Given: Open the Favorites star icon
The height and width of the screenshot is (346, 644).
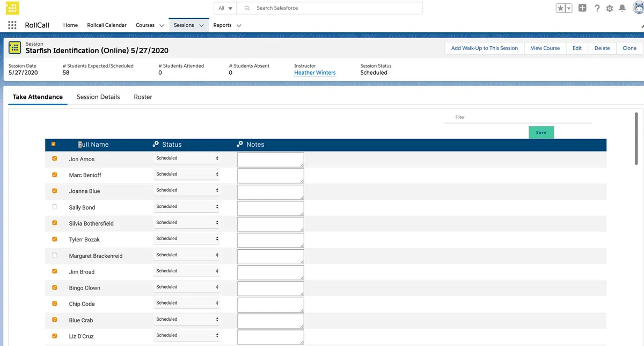Looking at the screenshot, I should pos(560,8).
